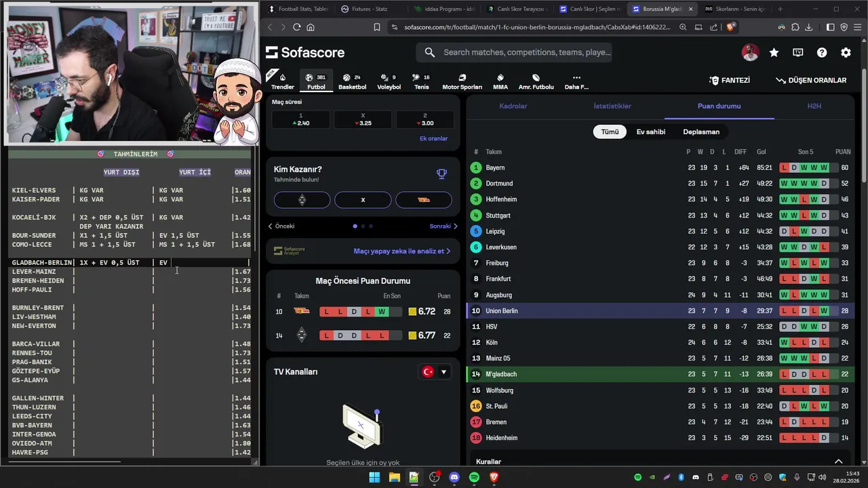Vote away team Gladbach win

coord(424,200)
